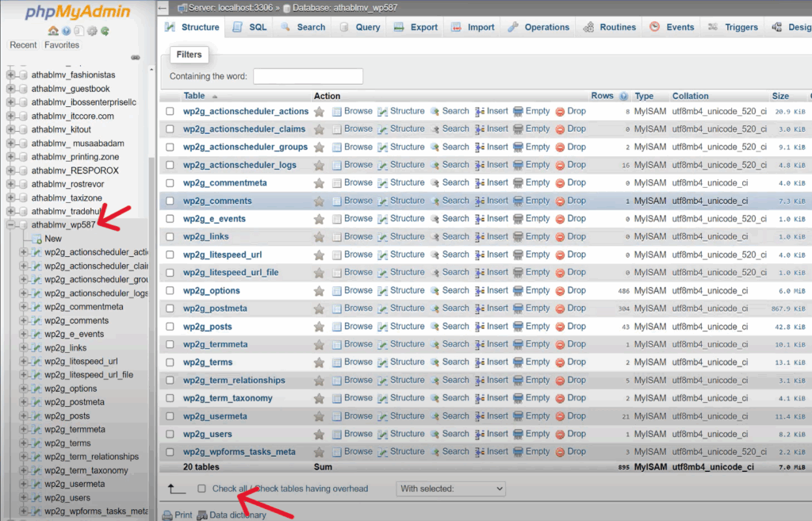The image size is (812, 521).
Task: Star the wp2g_comments table as favorite
Action: (x=319, y=201)
